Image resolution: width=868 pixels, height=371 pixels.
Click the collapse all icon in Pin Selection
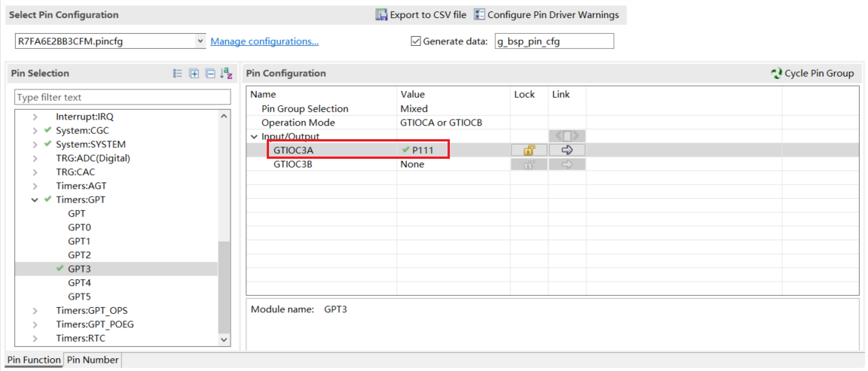click(210, 74)
